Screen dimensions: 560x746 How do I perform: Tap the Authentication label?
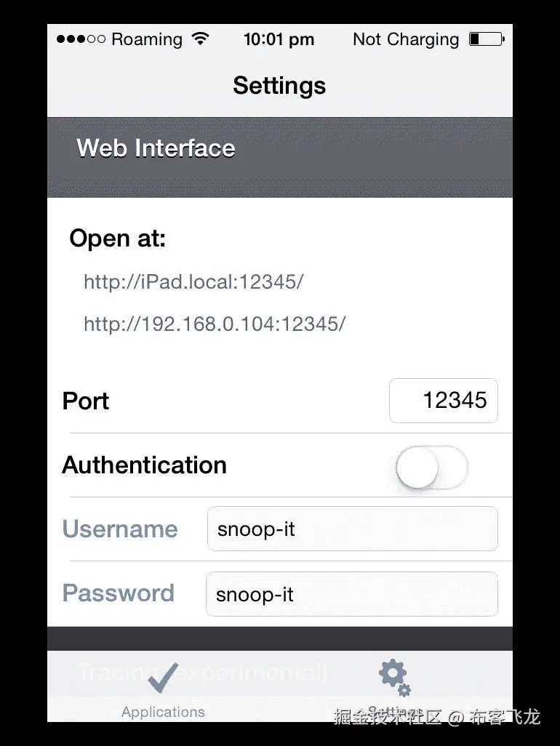pos(144,465)
